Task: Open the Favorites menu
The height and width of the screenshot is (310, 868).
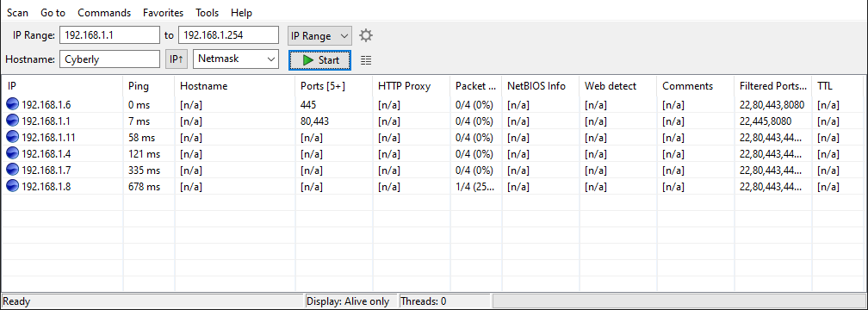Action: tap(164, 13)
